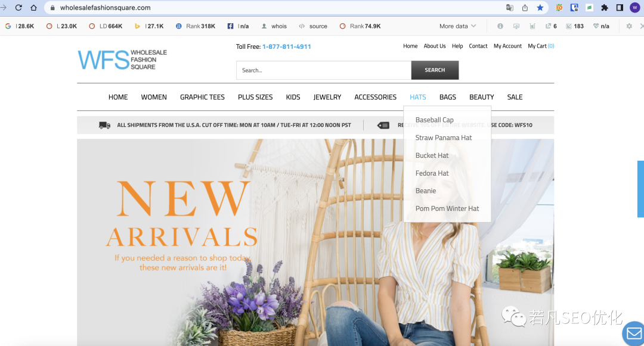Choose Baseball Cap from Hats dropdown
This screenshot has height=346, width=644.
pos(434,120)
